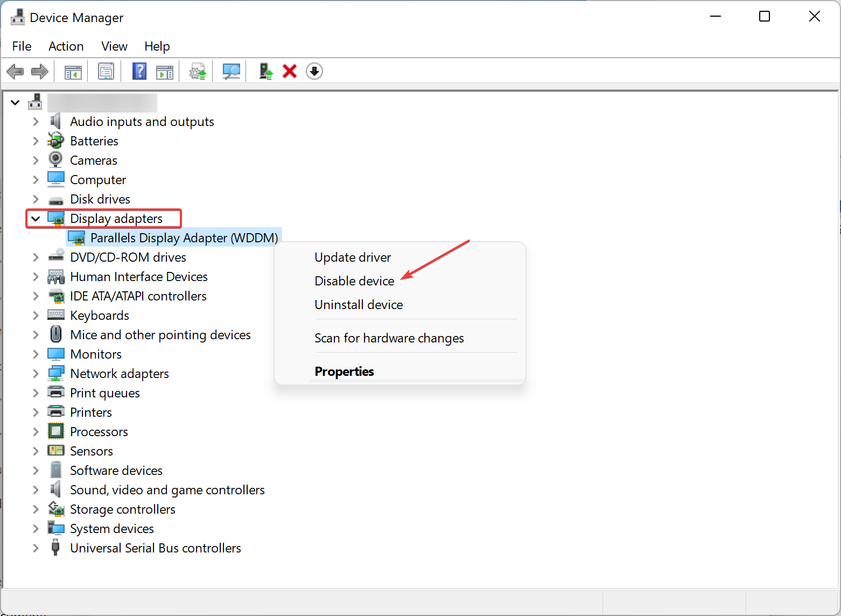Expand the Network adapters category

click(x=36, y=374)
